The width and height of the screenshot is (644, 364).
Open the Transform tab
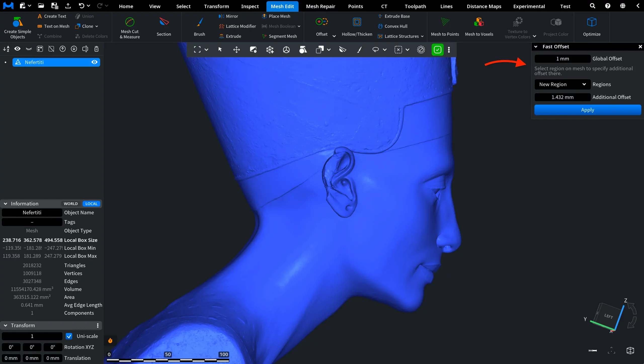216,6
